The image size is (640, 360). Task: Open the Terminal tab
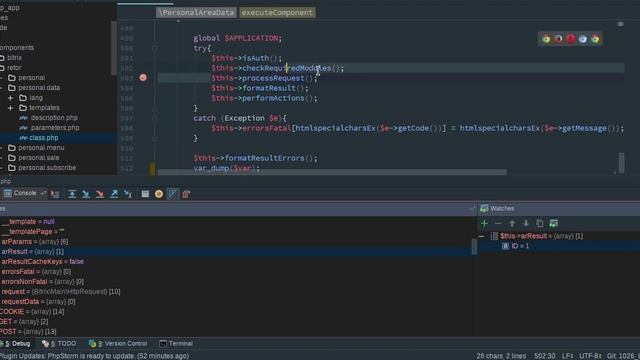pos(176,344)
